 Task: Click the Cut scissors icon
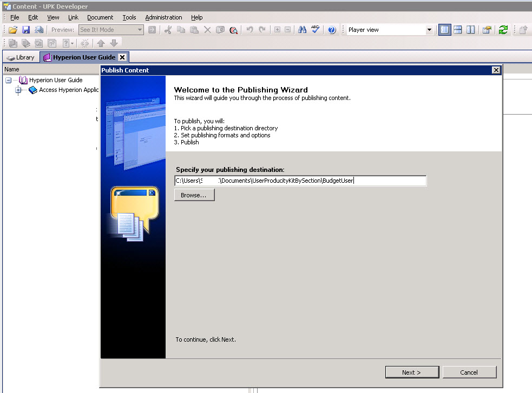[x=168, y=30]
